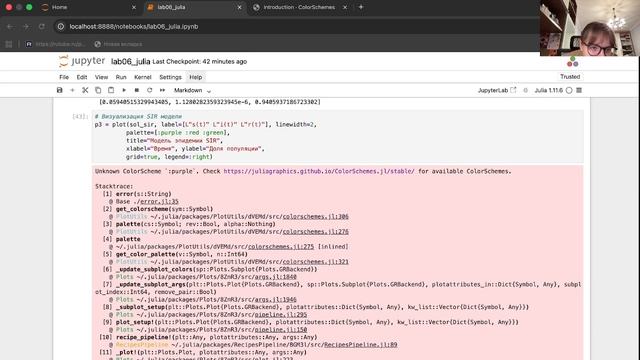Reload the current page
The width and height of the screenshot is (640, 360).
tap(42, 27)
